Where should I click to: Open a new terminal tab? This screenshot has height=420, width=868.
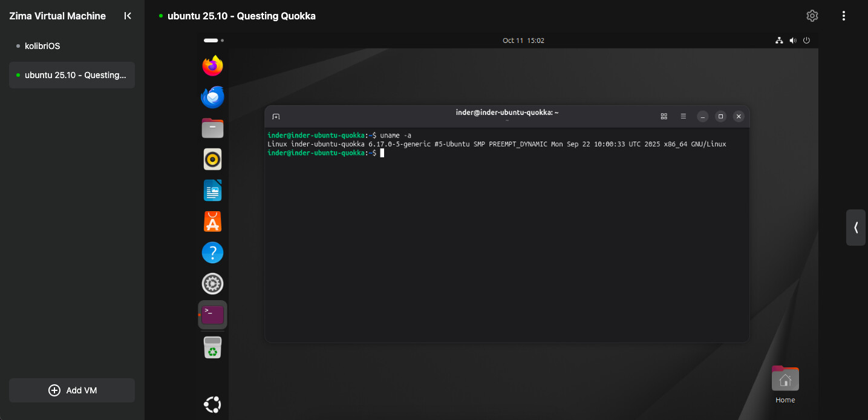276,116
